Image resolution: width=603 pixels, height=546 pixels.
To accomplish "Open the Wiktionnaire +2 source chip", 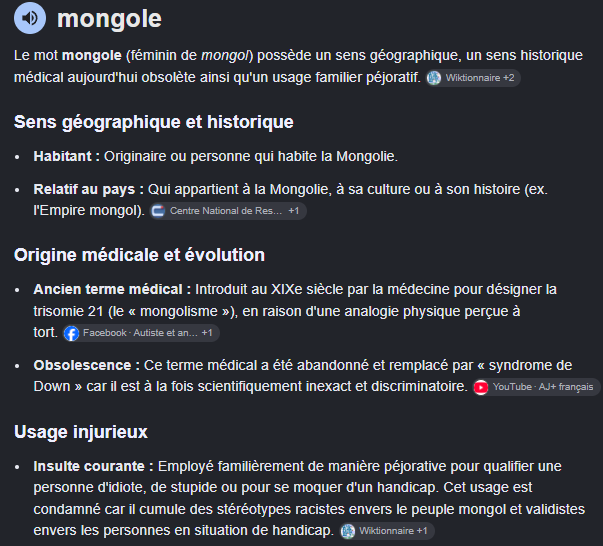I will (473, 78).
